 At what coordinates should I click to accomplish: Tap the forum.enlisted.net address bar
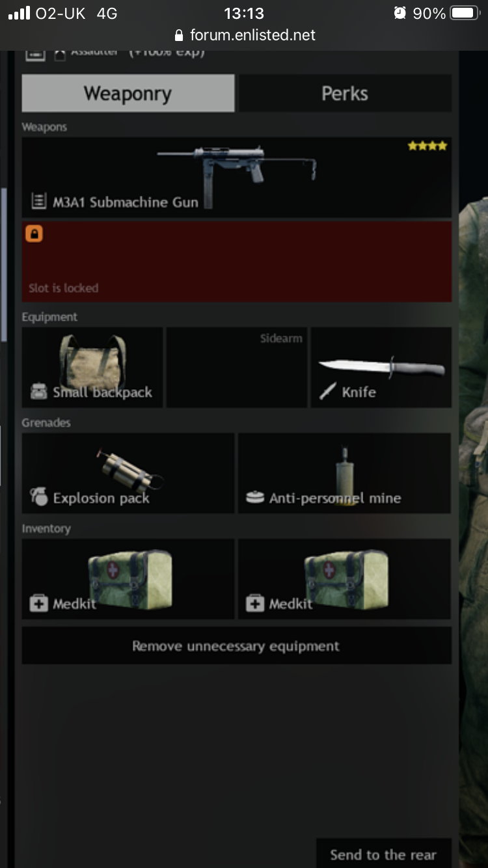(245, 35)
